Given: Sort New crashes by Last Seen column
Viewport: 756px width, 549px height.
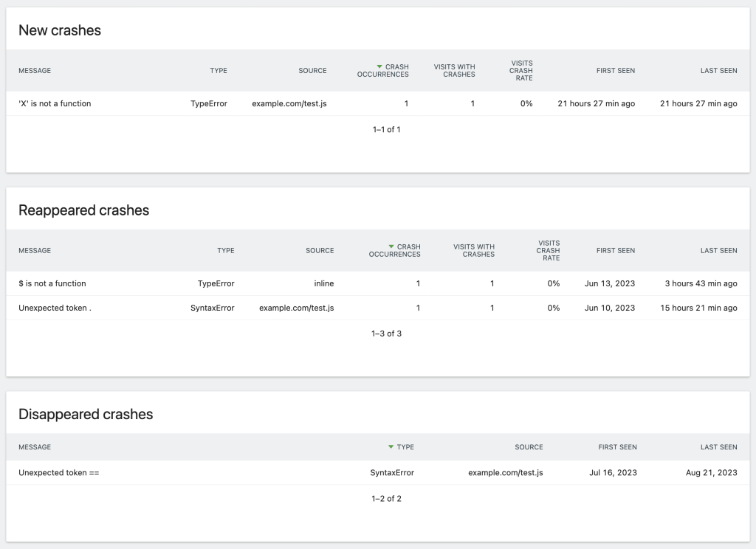Looking at the screenshot, I should pos(718,71).
